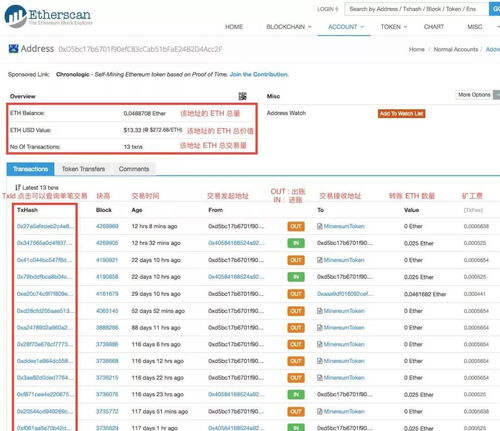Select the Transactions tab
This screenshot has width=500, height=431.
point(30,169)
